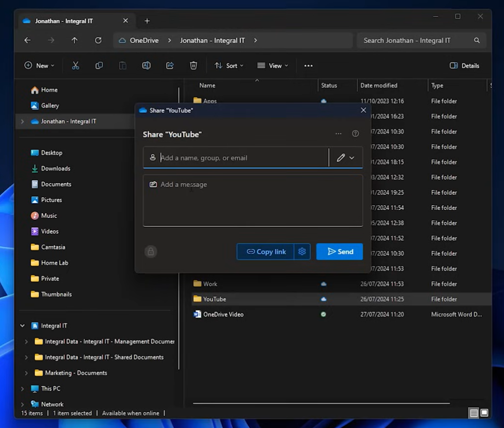
Task: Open Desktop in the sidebar
Action: (46, 153)
